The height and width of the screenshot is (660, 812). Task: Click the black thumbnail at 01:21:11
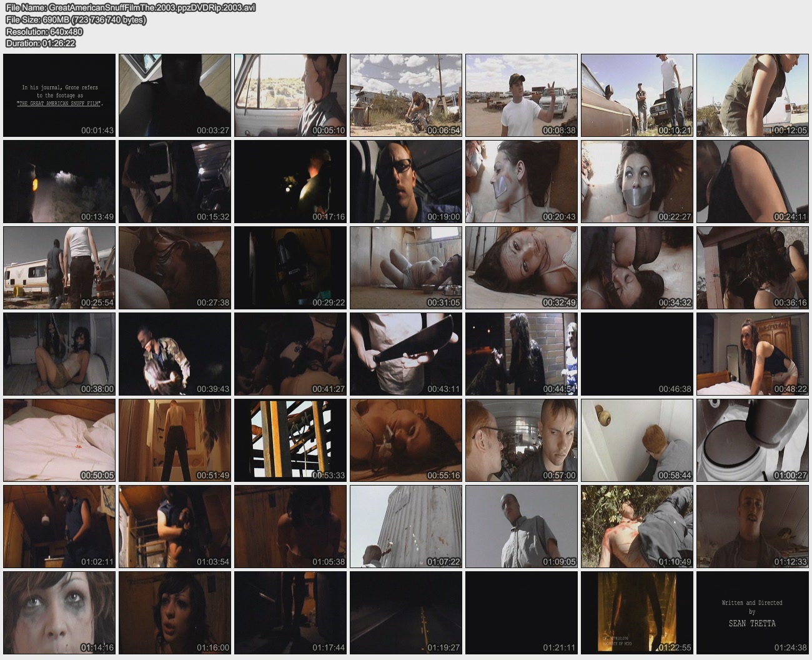(x=522, y=613)
